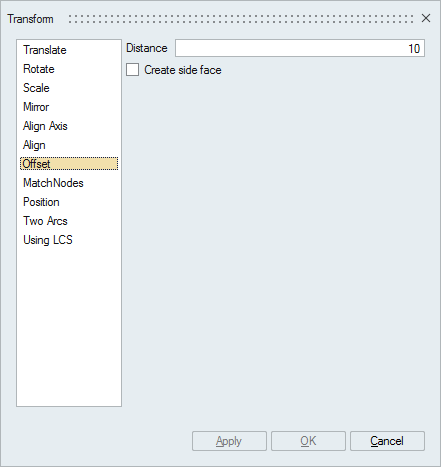441x467 pixels.
Task: Click the Cancel button
Action: tap(387, 441)
